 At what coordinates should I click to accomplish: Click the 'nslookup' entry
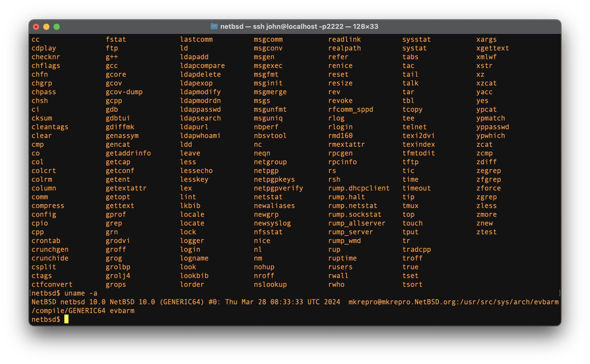(x=270, y=284)
